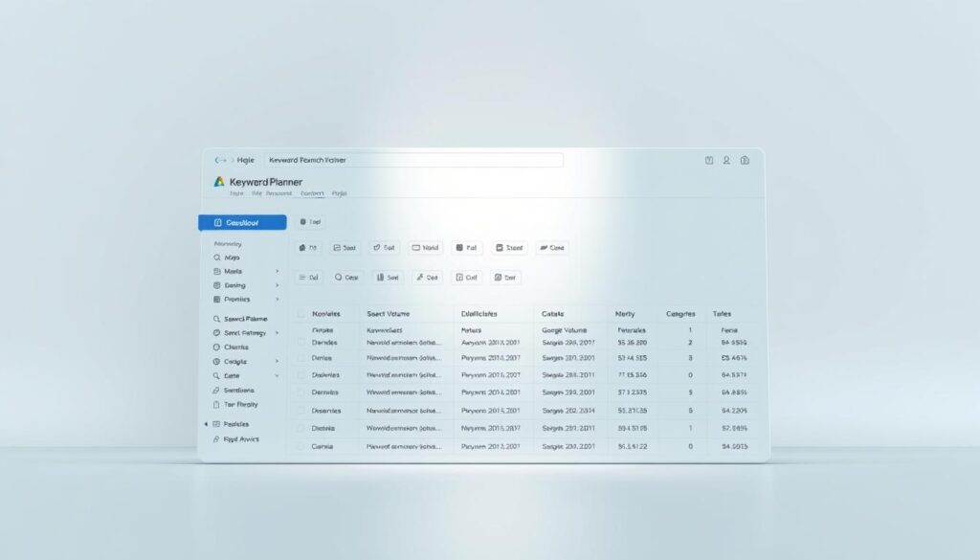
Task: Sort by the 'Catala' column header
Action: coord(552,314)
